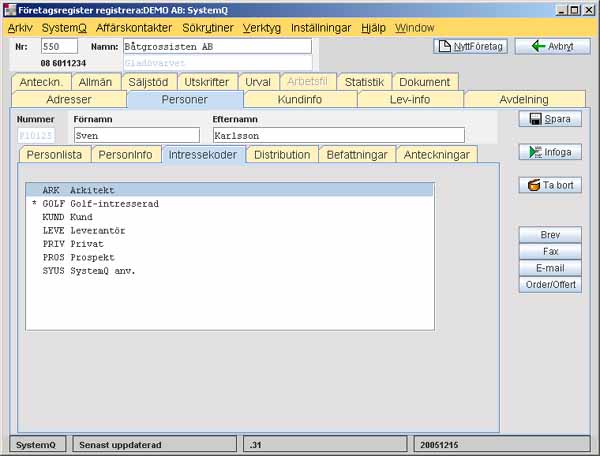Screen dimensions: 600x456
Task: Click the Förnamn field containing Sven
Action: [137, 135]
